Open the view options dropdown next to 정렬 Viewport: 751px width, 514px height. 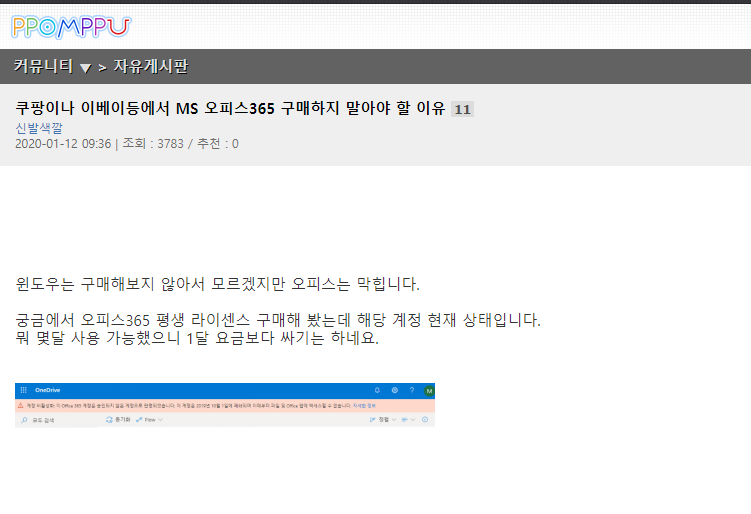408,420
